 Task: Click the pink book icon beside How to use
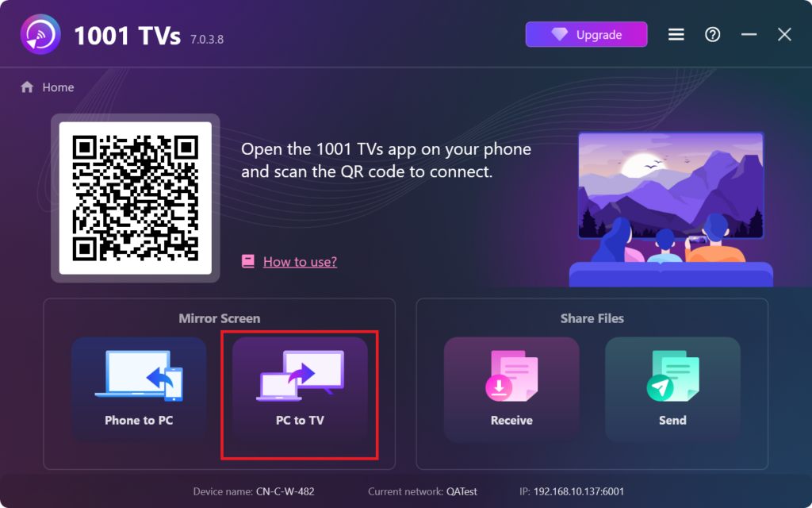point(248,261)
